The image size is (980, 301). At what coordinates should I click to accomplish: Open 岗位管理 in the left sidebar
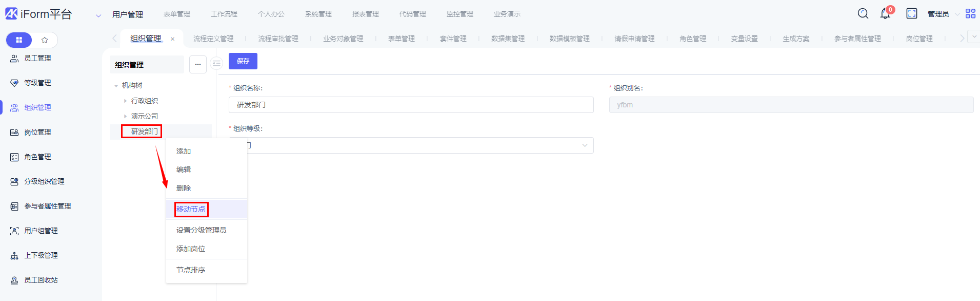tap(37, 133)
